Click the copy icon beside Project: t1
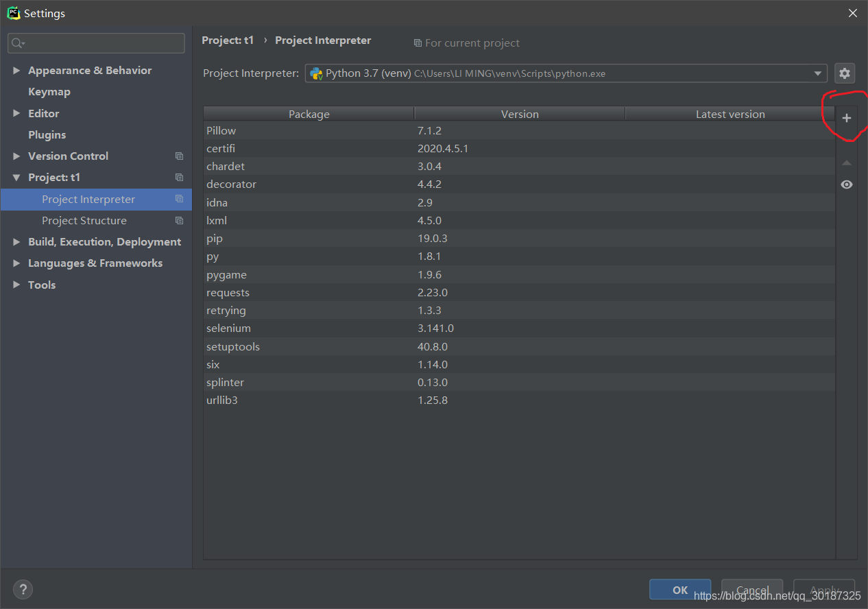 pos(180,178)
